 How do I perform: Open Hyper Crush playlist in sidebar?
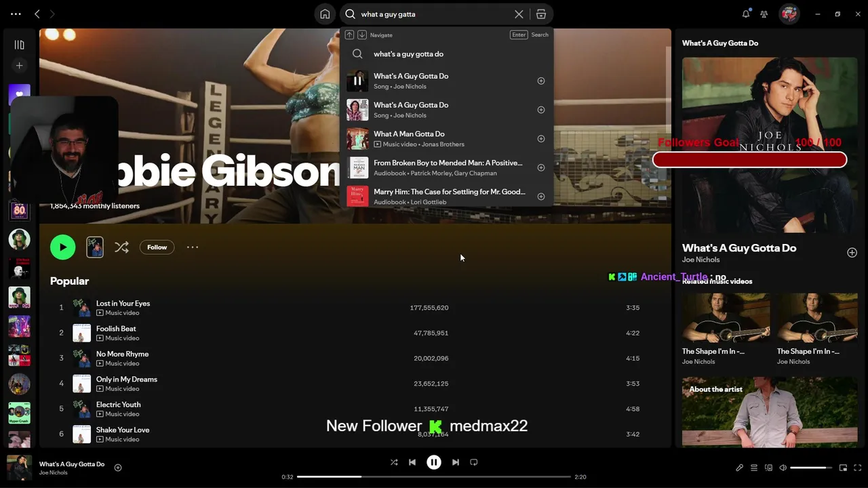click(19, 413)
